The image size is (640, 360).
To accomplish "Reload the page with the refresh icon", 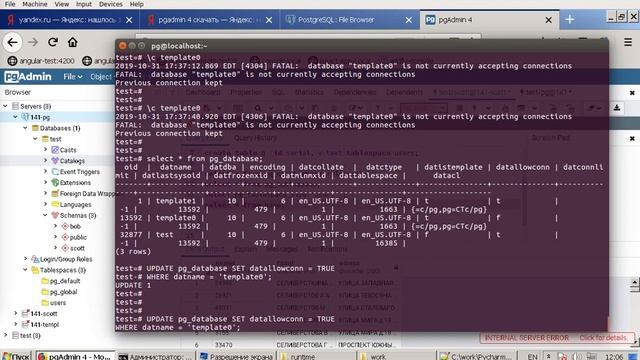I will click(53, 42).
